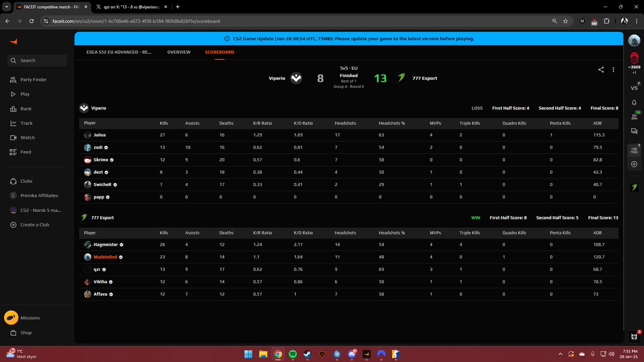Screen dimensions: 644x362
Task: Go back with the browser back arrow
Action: (x=8, y=21)
